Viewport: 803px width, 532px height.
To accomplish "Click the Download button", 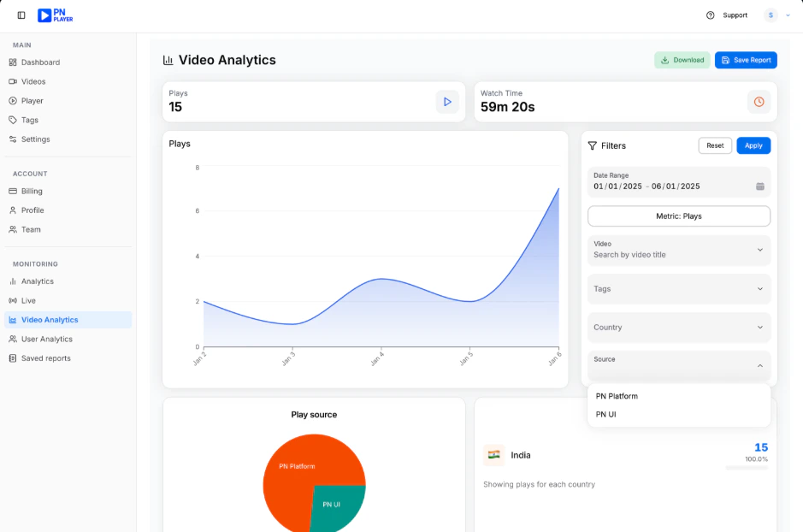I will click(x=682, y=60).
